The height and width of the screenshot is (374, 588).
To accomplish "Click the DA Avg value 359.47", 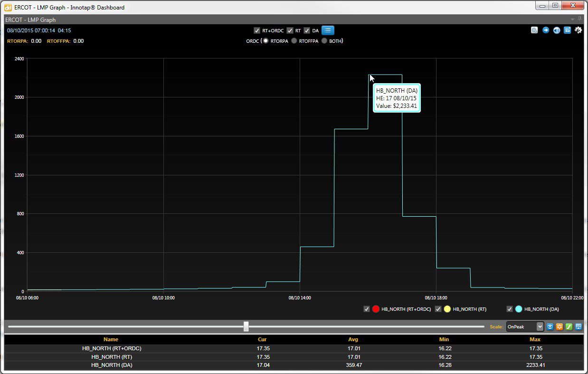I will [353, 365].
